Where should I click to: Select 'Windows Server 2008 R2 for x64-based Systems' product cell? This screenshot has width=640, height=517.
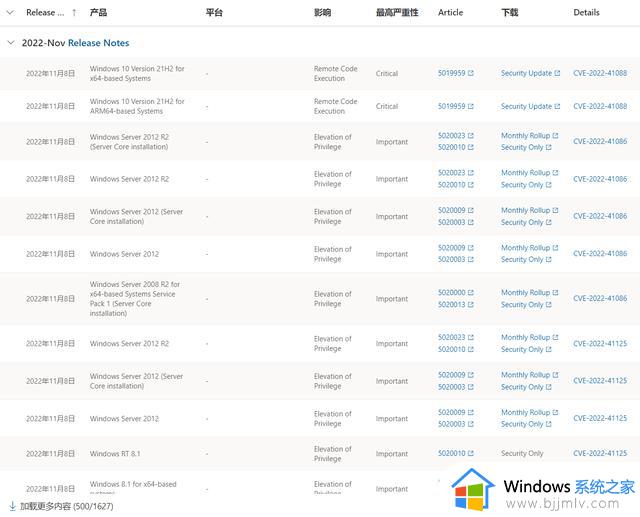click(135, 299)
